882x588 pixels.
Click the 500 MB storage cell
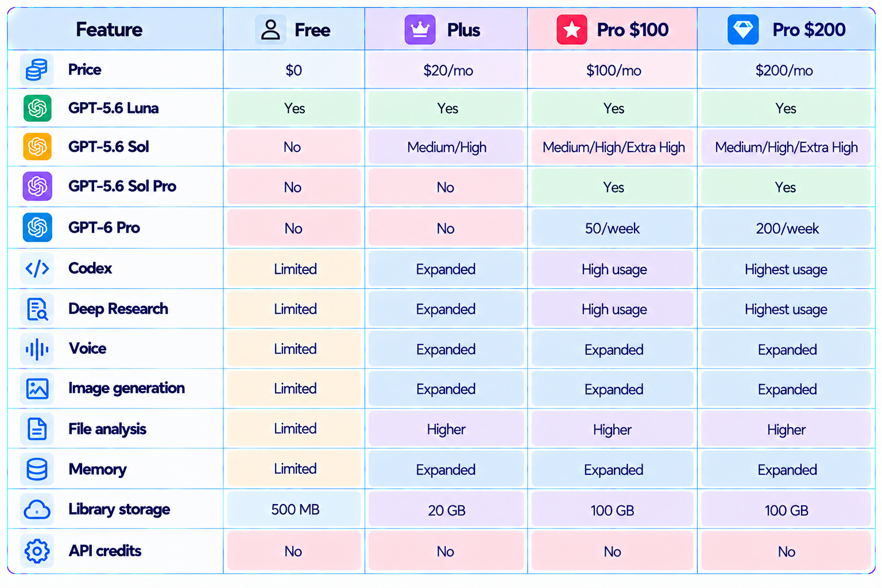point(294,509)
